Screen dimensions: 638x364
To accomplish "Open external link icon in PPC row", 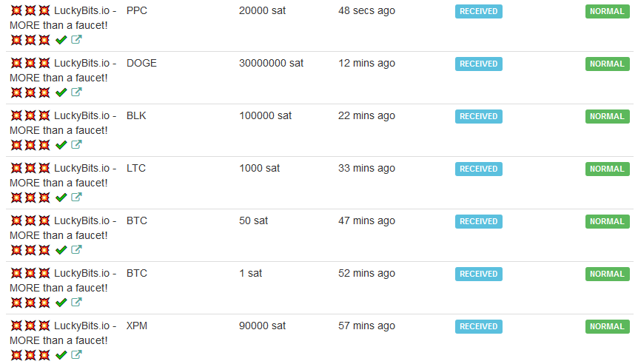I will pos(76,39).
